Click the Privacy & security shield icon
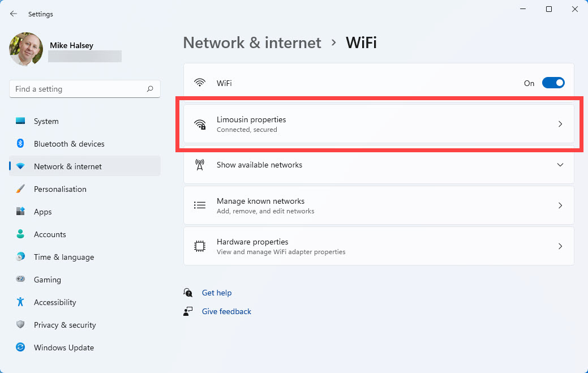The image size is (588, 373). (20, 325)
